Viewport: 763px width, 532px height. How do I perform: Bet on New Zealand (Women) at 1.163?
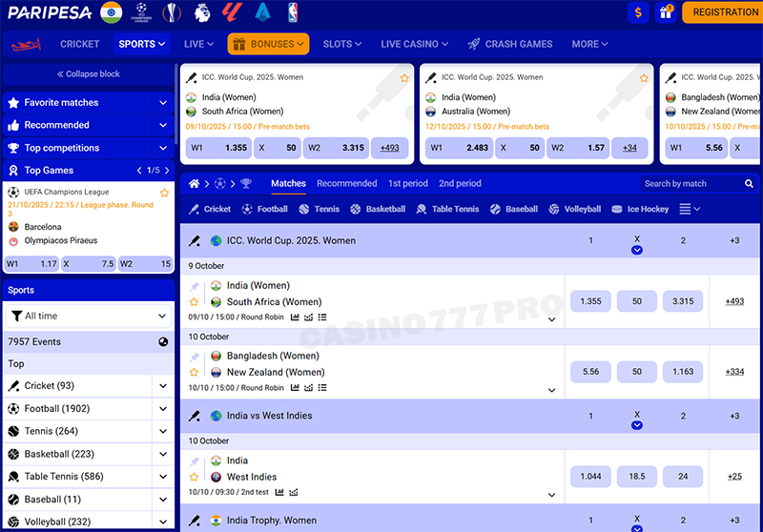tap(683, 372)
